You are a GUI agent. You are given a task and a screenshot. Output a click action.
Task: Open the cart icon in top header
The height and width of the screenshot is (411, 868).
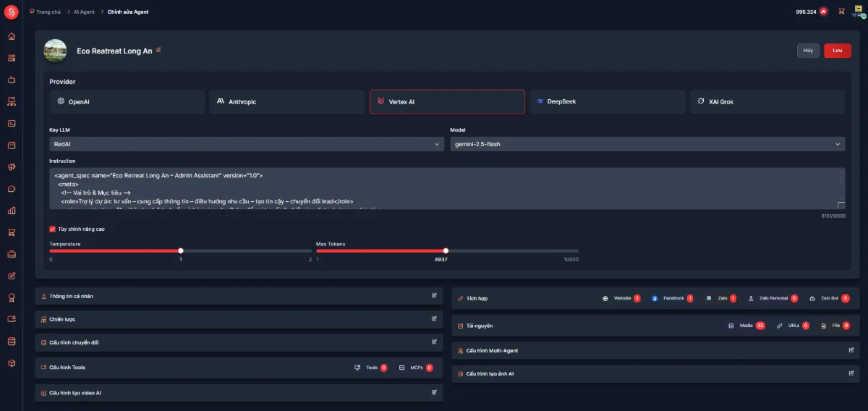[841, 12]
